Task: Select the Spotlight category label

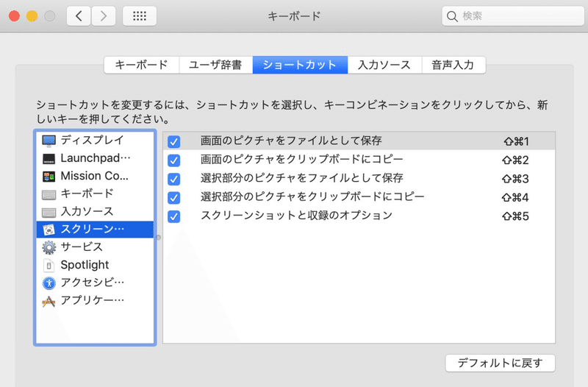Action: 85,265
